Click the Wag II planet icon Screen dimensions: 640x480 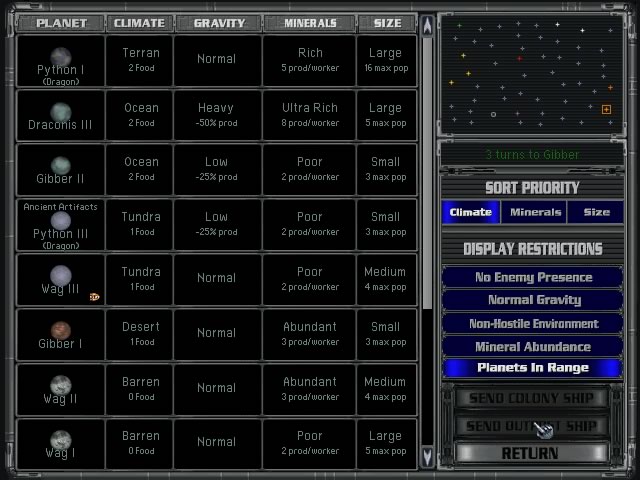pyautogui.click(x=61, y=385)
